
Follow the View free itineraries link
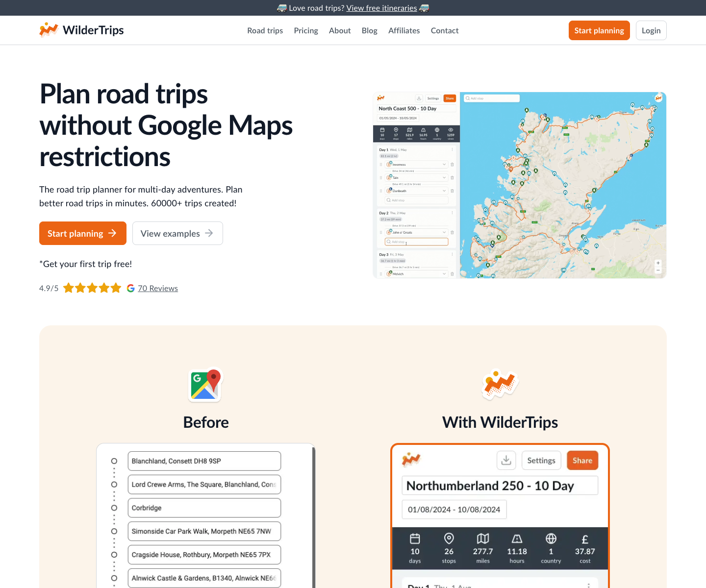381,8
